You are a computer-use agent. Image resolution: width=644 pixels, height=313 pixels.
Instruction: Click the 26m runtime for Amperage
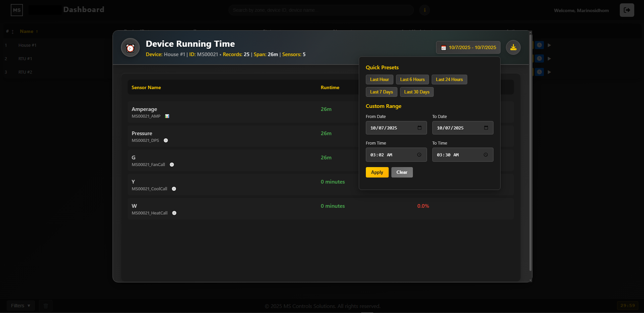click(x=326, y=109)
